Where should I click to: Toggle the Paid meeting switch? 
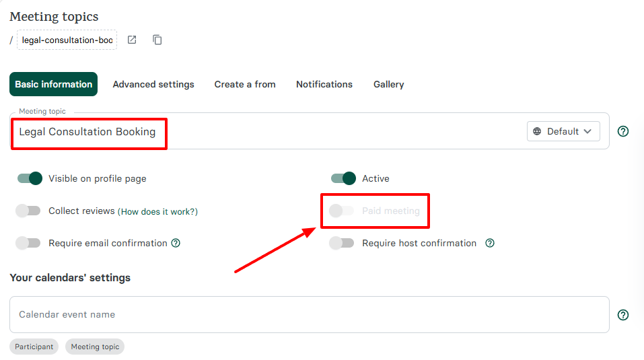tap(342, 211)
